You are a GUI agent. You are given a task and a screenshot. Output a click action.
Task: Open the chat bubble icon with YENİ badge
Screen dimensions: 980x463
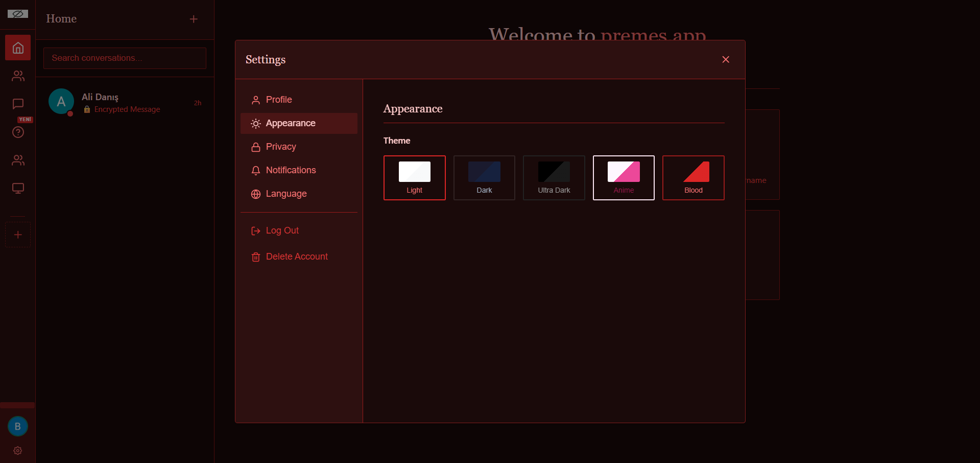17,104
